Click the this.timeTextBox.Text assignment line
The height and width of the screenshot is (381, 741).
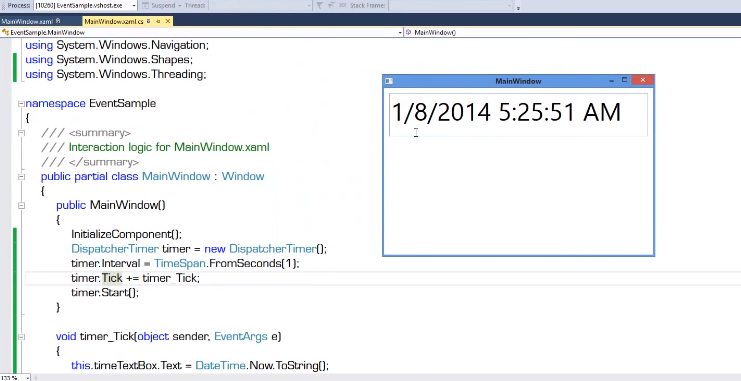pyautogui.click(x=200, y=365)
